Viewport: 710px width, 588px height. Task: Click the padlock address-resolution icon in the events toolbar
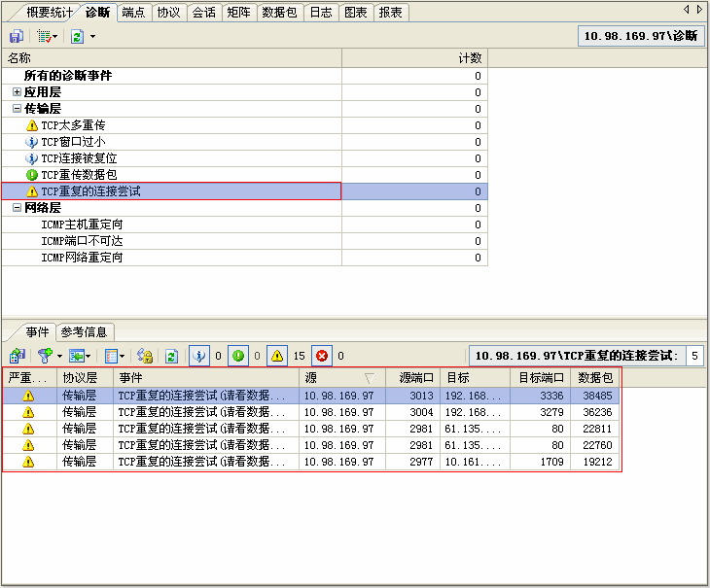(145, 356)
